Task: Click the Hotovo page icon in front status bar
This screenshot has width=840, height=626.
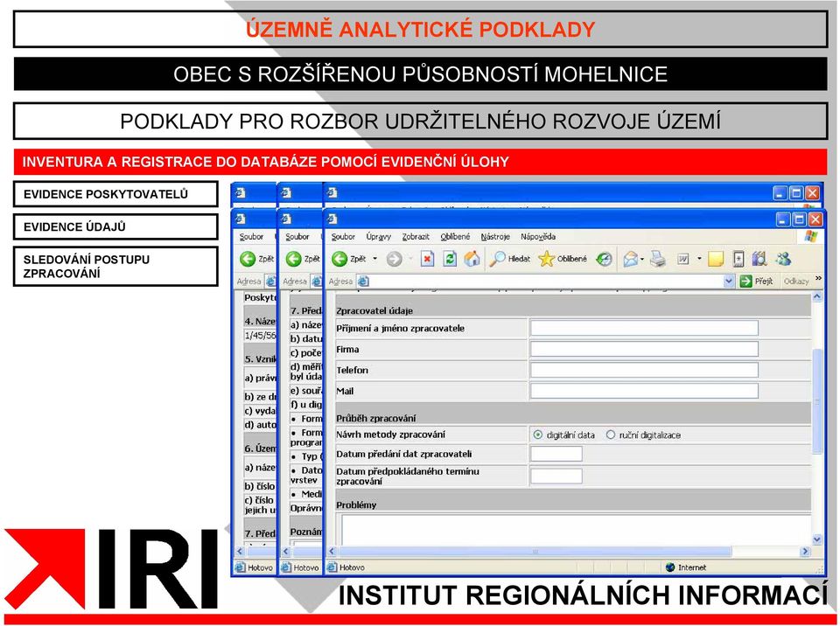Action: coord(332,567)
